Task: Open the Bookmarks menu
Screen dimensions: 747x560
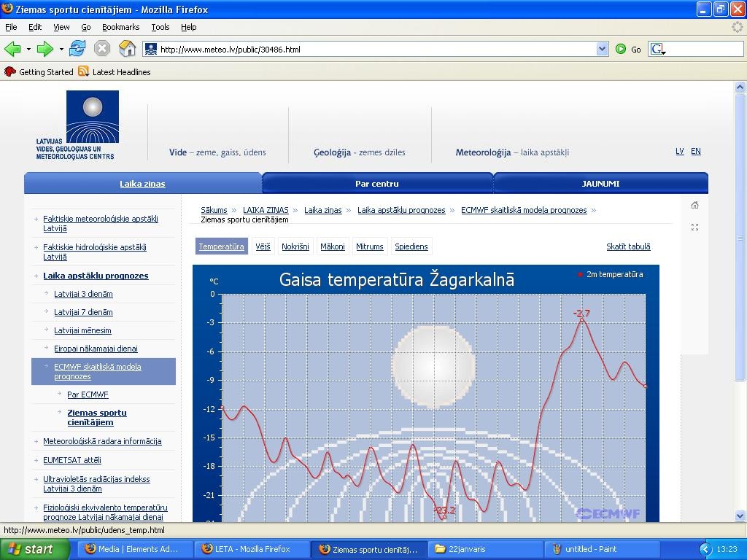Action: tap(120, 27)
